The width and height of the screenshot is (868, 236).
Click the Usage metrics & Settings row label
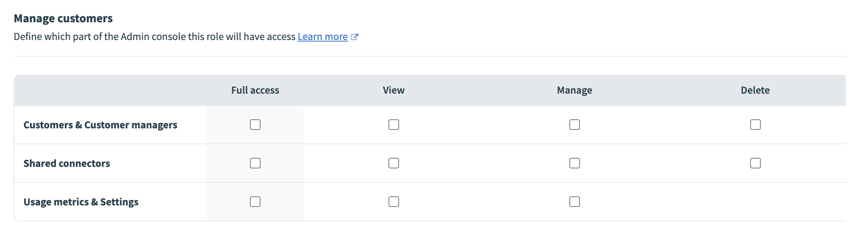[81, 202]
